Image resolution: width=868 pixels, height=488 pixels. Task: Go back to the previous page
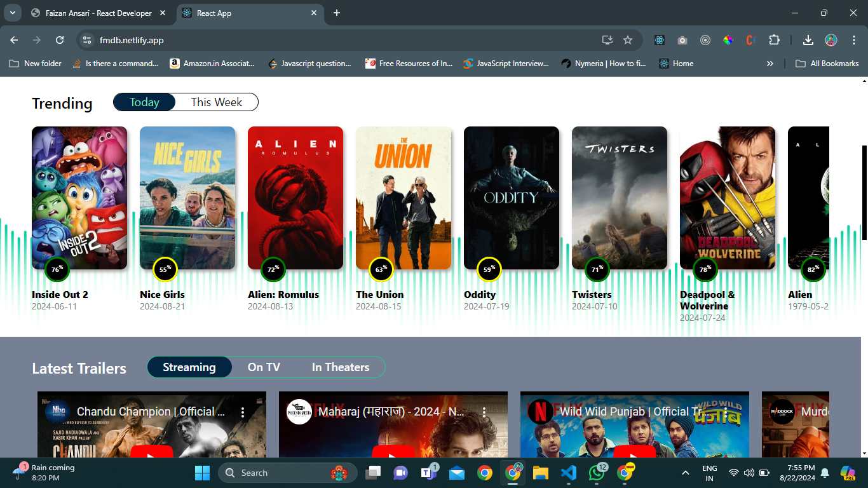coord(14,40)
